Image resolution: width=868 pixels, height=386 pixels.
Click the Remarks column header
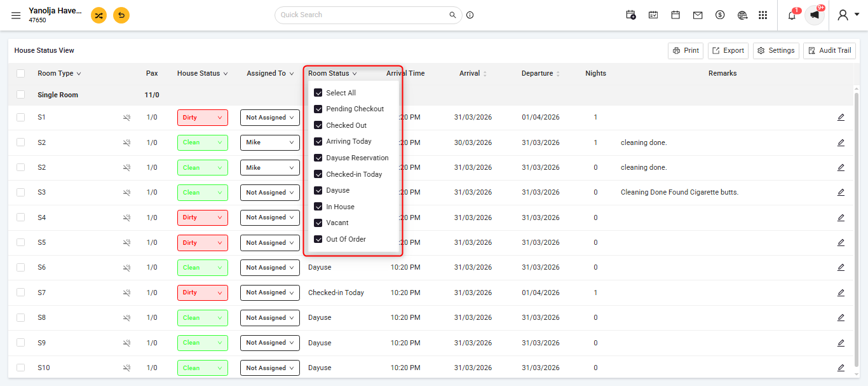[x=722, y=74]
